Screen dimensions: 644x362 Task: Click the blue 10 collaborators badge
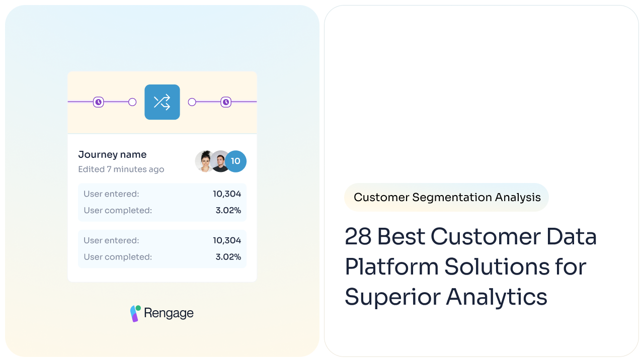coord(235,161)
